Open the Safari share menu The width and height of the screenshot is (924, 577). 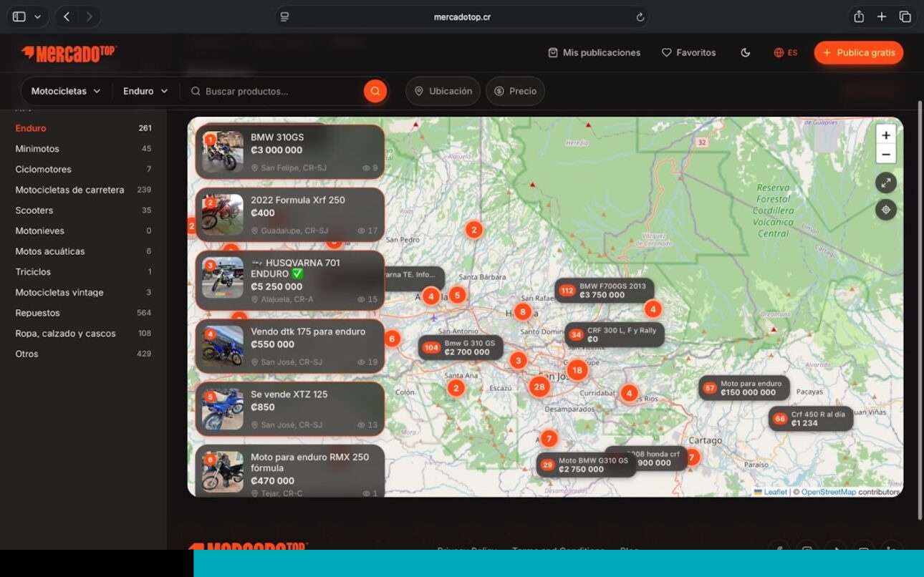(858, 16)
